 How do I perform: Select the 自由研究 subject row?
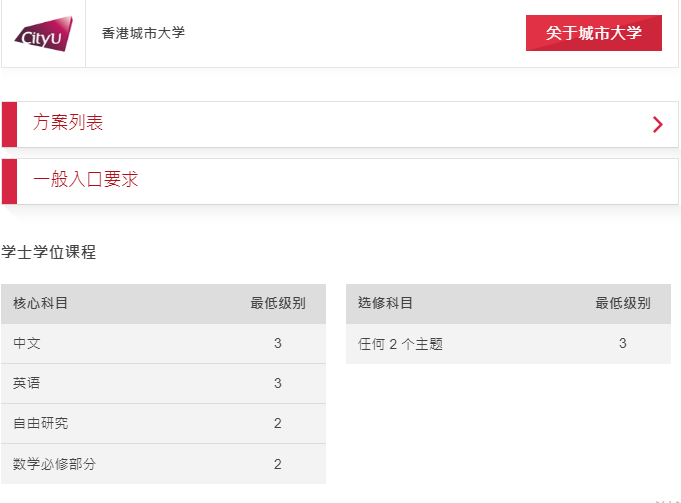[163, 424]
